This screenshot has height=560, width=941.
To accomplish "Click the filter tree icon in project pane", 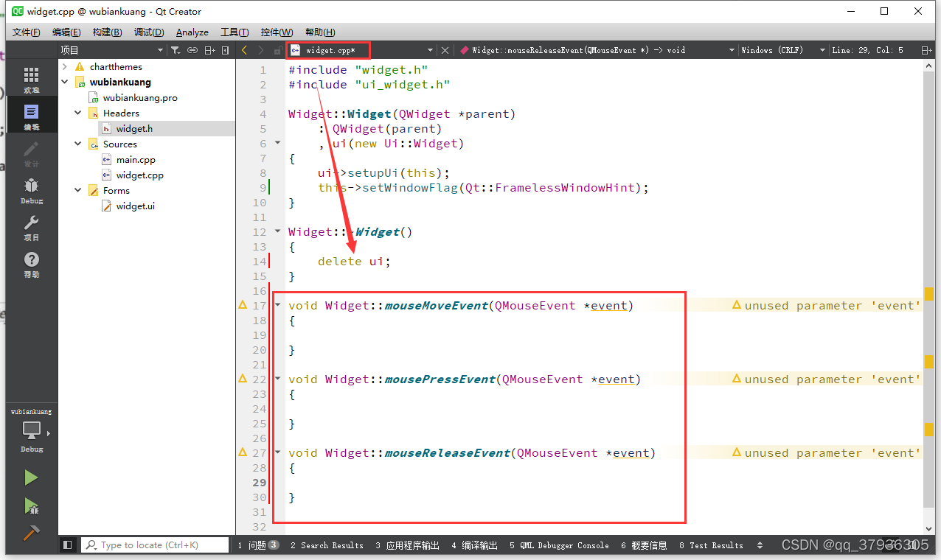I will click(176, 50).
